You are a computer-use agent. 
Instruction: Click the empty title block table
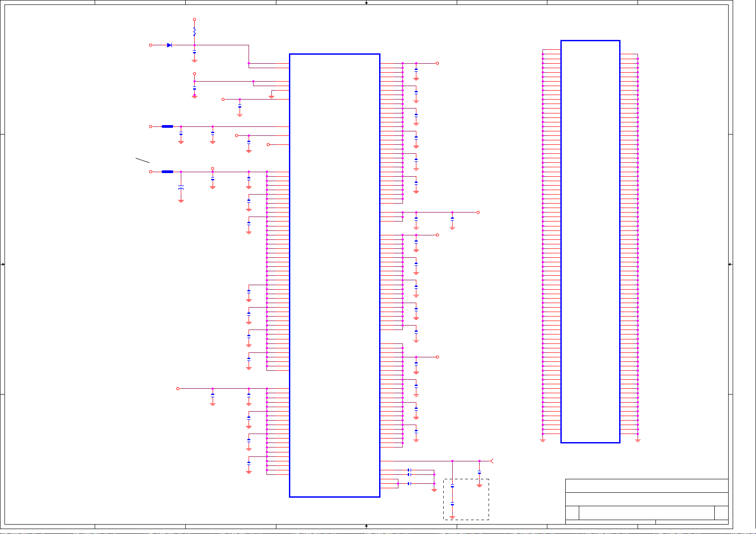click(647, 501)
